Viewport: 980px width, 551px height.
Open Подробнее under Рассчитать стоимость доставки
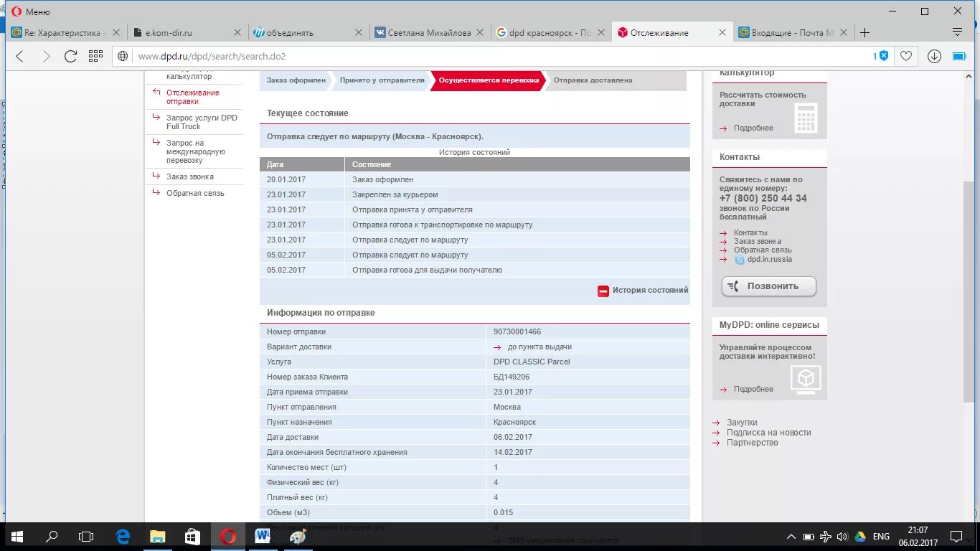click(x=753, y=128)
